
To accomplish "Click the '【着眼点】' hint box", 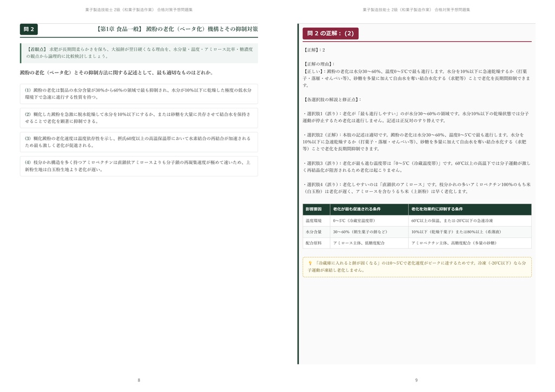I will click(x=139, y=53).
